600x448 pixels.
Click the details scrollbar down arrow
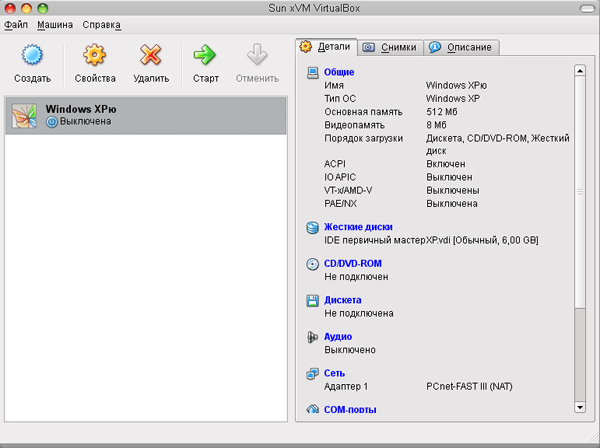(x=580, y=407)
